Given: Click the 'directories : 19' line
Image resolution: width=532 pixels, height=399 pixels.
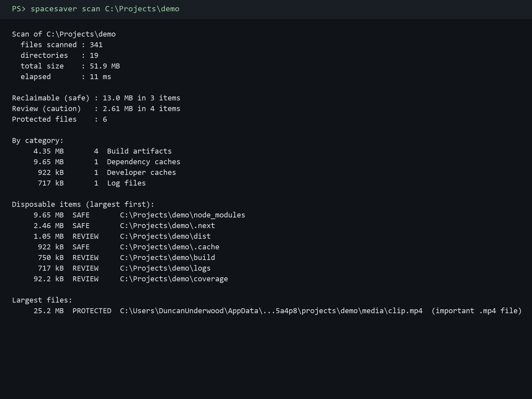Looking at the screenshot, I should tap(60, 56).
